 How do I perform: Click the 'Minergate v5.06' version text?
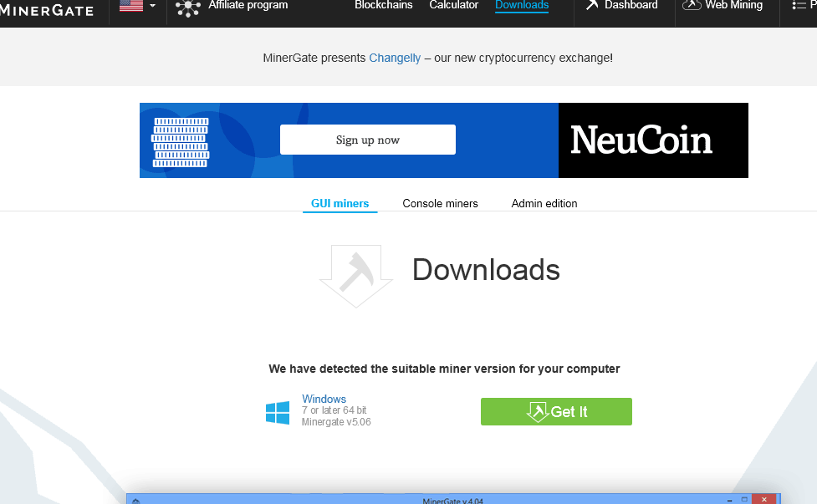[x=336, y=422]
